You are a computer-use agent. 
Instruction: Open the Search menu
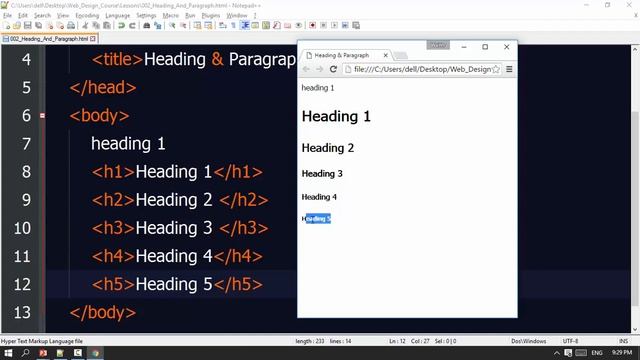42,16
